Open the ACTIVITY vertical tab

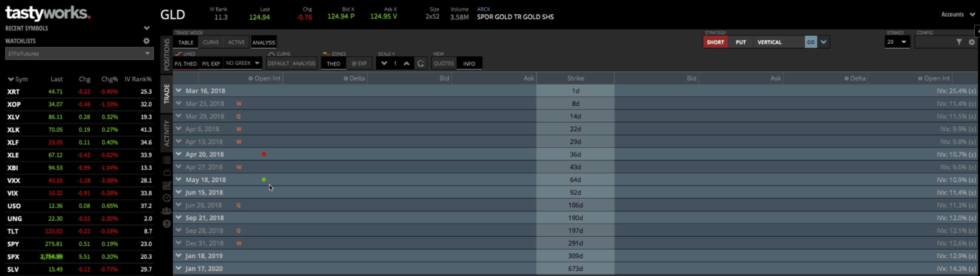(166, 133)
